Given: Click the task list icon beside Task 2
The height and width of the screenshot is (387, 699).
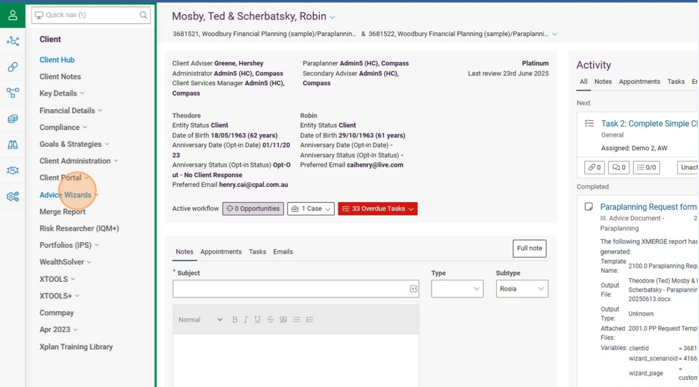Looking at the screenshot, I should (x=589, y=124).
